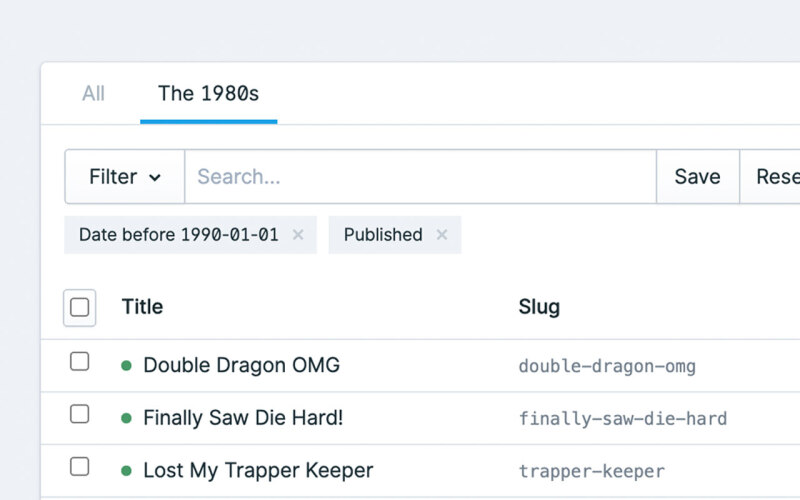Screen dimensions: 800x500
Task: Remove the Date before 1990-01-01 filter
Action: point(297,235)
